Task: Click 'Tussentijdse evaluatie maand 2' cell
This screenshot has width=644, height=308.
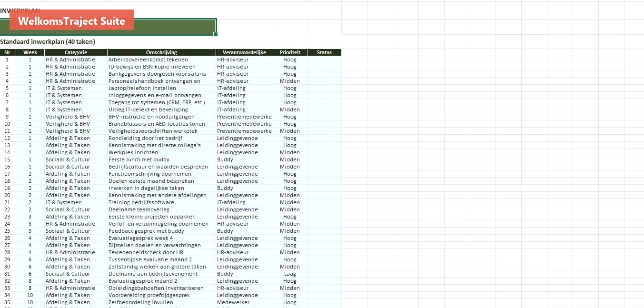Action: click(x=162, y=259)
